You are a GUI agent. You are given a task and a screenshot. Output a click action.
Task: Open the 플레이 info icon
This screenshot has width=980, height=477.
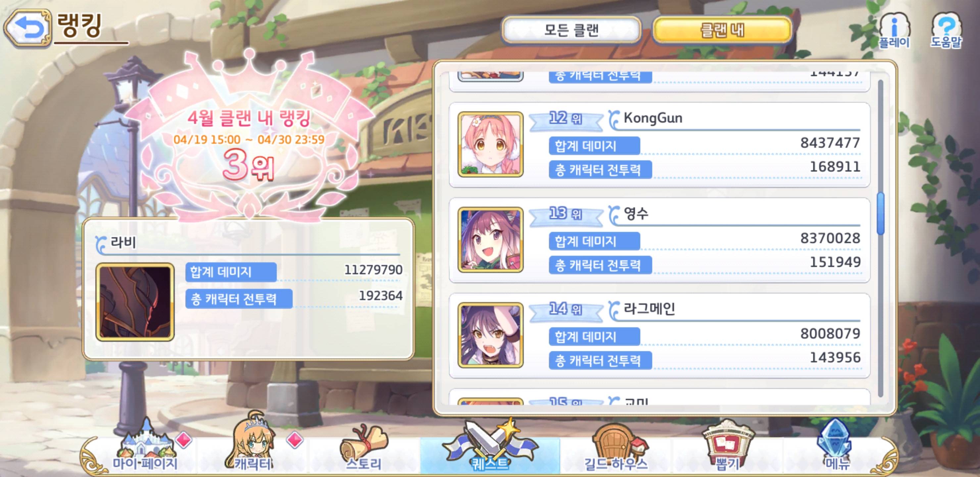click(894, 30)
